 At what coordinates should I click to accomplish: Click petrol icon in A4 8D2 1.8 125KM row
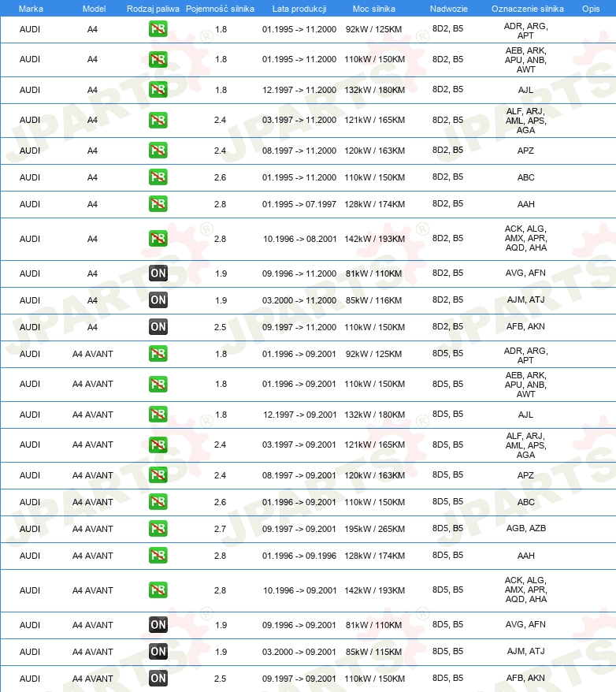pos(158,29)
